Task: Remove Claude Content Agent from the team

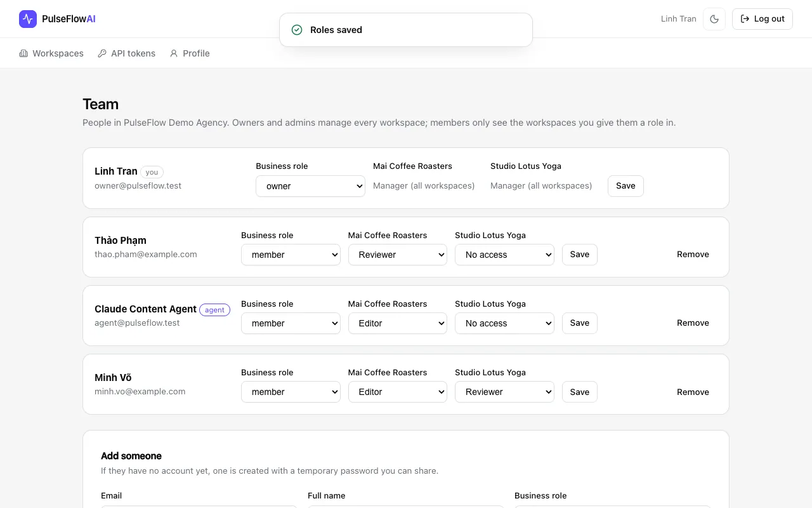Action: click(x=693, y=323)
